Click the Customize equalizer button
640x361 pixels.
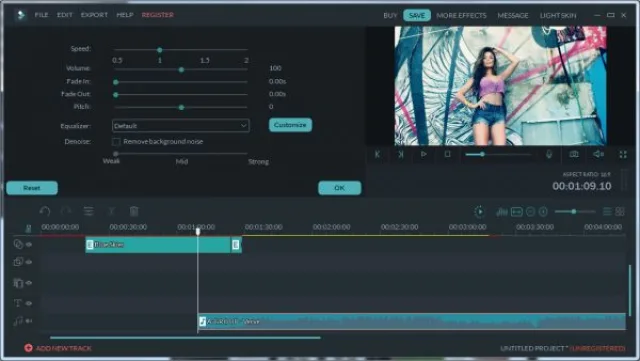tap(290, 125)
